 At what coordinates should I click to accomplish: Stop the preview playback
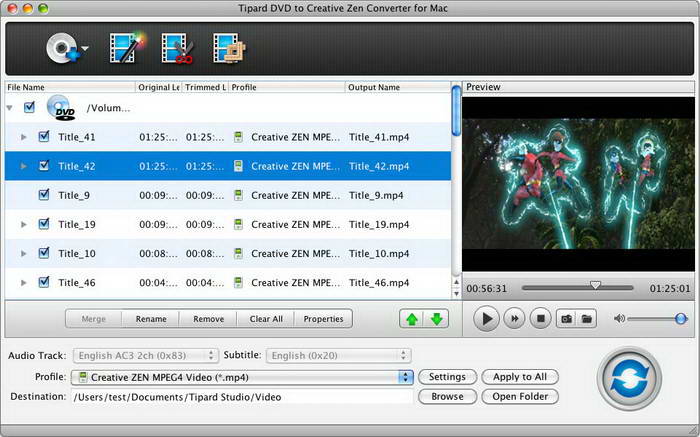(541, 319)
